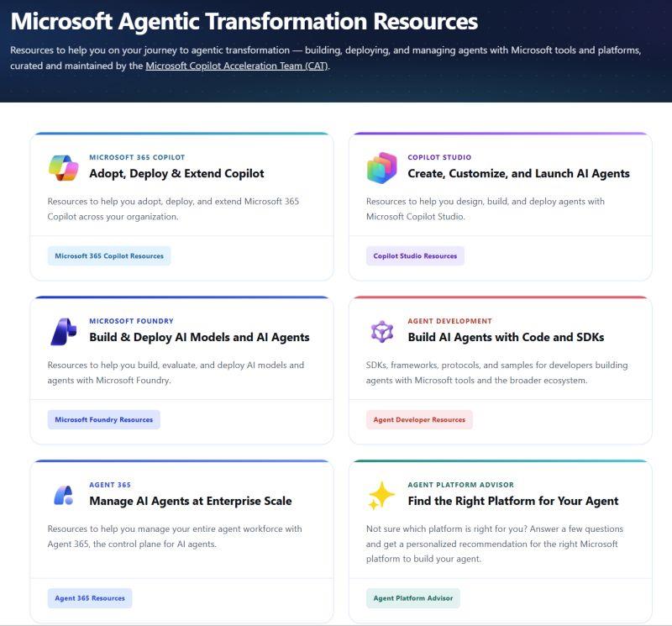The height and width of the screenshot is (626, 672).
Task: Open Microsoft 365 Copilot Resources
Action: point(109,256)
